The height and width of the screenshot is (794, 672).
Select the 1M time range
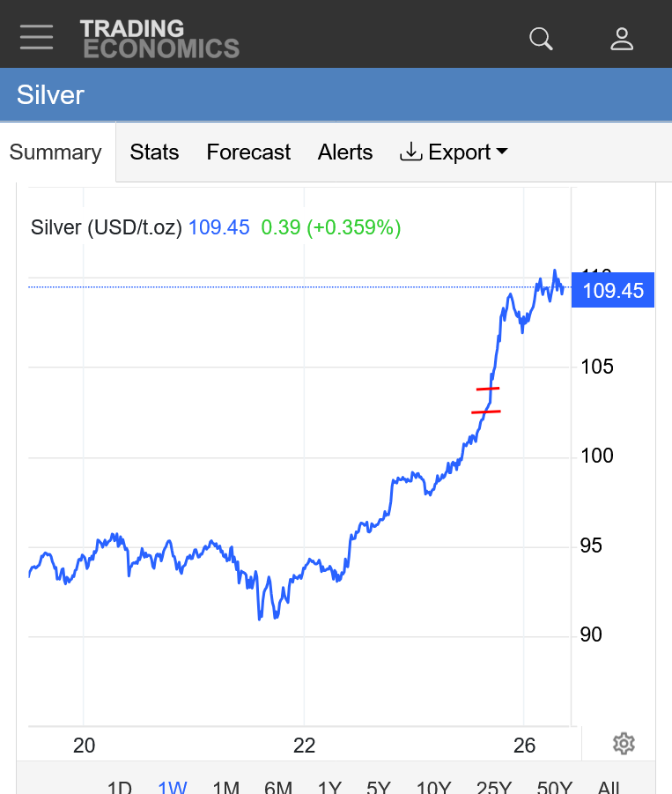[226, 787]
